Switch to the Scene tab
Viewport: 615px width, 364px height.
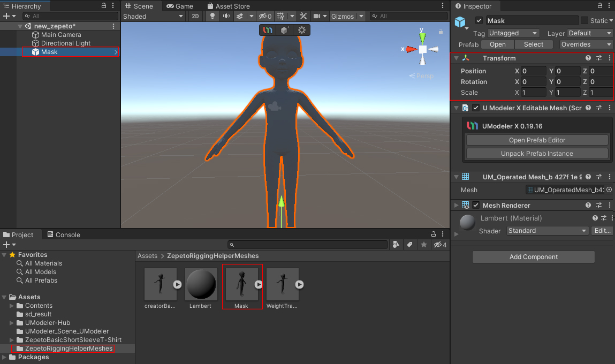(x=139, y=6)
